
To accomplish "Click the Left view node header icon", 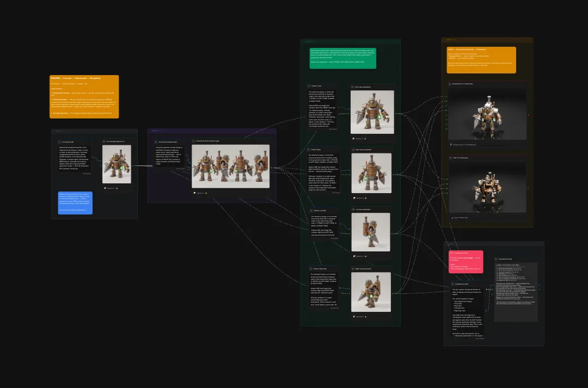I will point(353,210).
